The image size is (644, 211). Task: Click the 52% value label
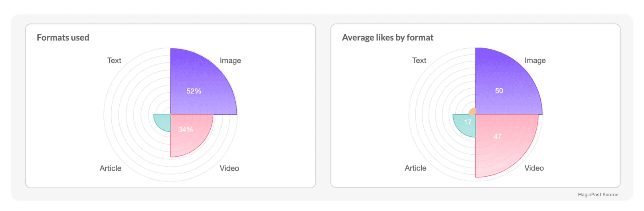click(194, 91)
